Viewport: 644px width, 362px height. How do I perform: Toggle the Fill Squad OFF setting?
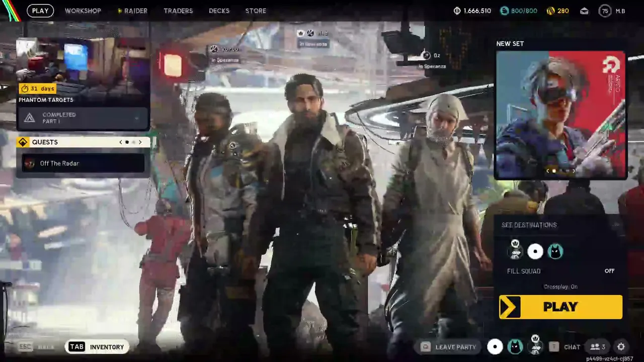609,271
